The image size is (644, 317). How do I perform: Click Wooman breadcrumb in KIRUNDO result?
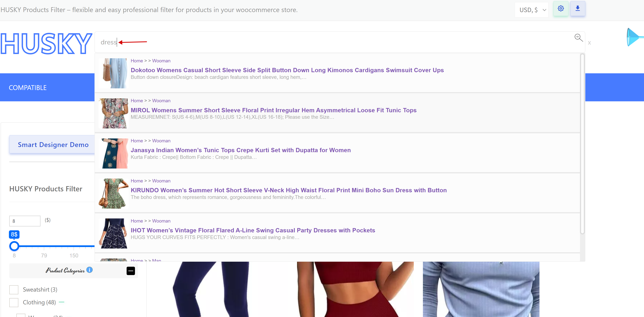point(161,181)
